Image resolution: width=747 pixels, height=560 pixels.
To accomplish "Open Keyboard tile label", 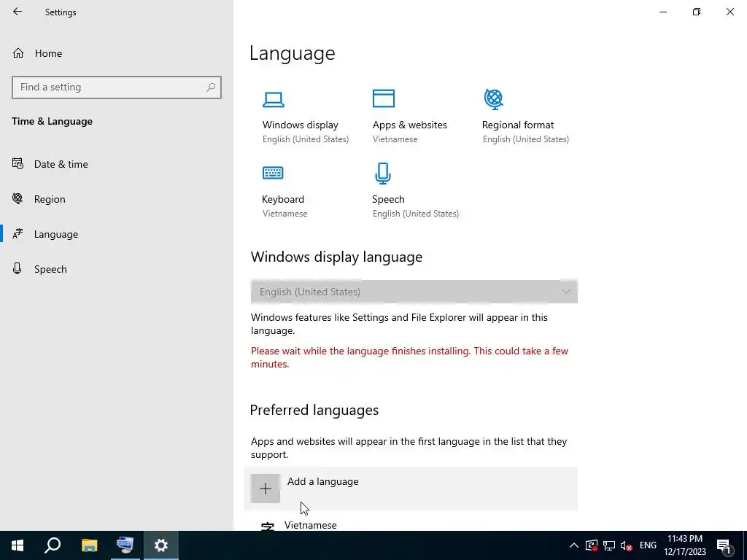I will [283, 199].
